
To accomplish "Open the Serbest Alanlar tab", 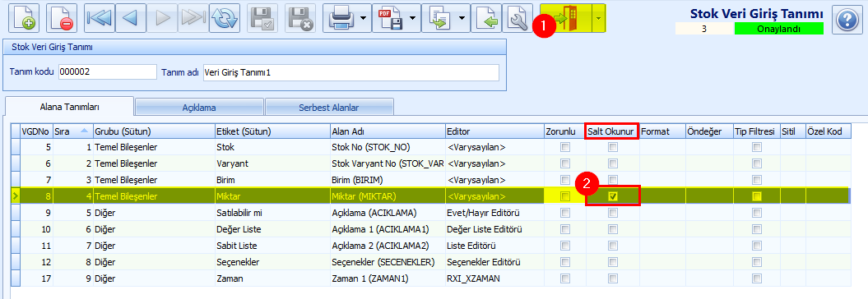I will coord(329,108).
